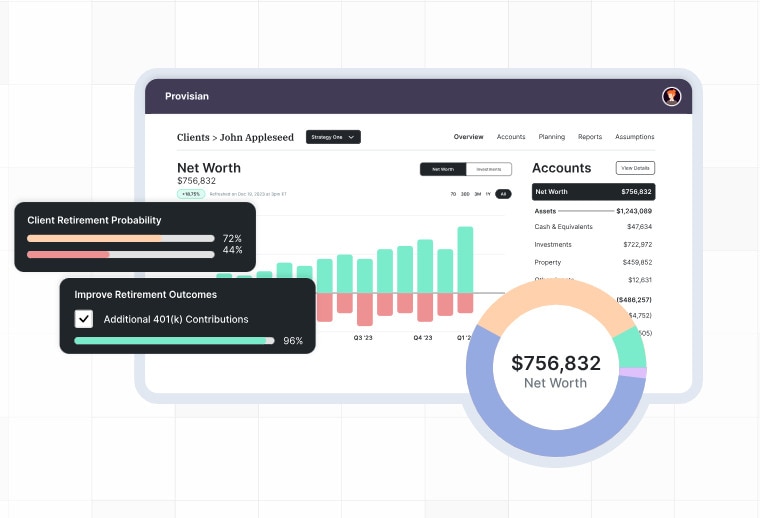Click the Provisian logo
This screenshot has height=518, width=760.
click(187, 96)
